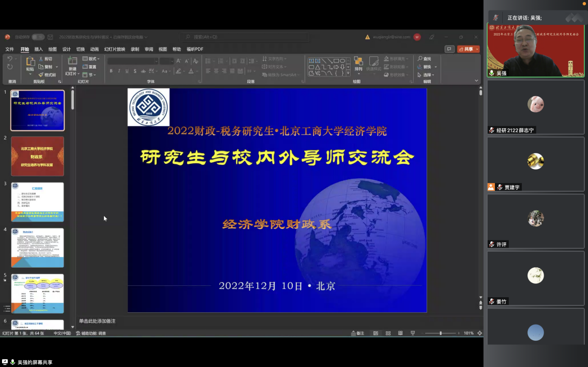Click the Paste (粘贴) icon
This screenshot has width=588, height=367.
[x=30, y=63]
